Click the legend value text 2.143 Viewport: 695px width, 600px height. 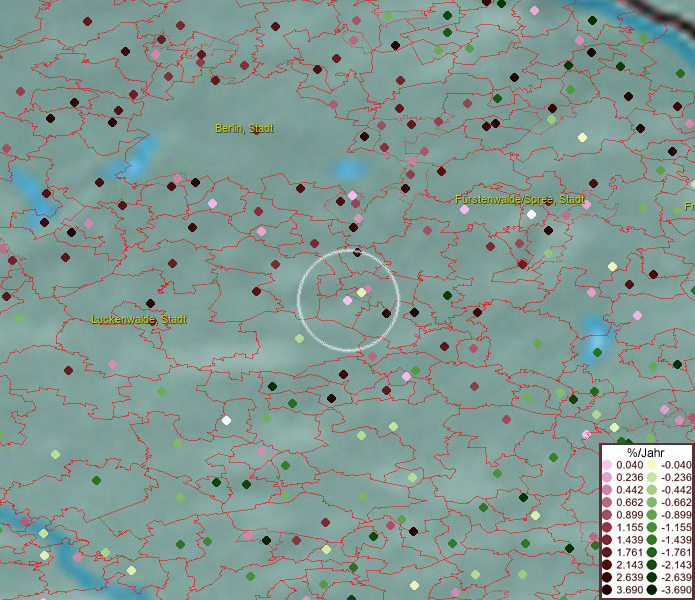click(x=629, y=565)
